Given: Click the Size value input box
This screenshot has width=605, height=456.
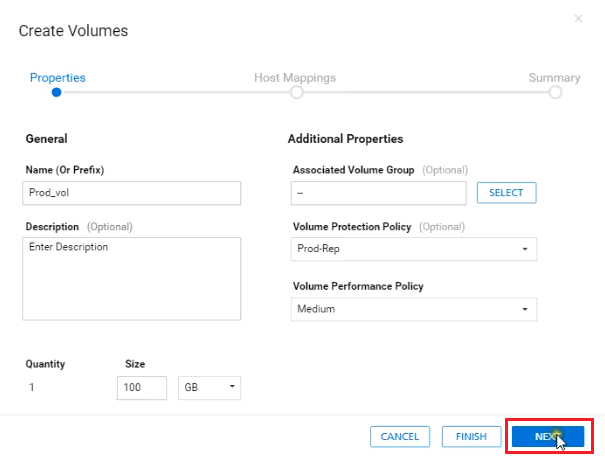Looking at the screenshot, I should click(x=141, y=387).
